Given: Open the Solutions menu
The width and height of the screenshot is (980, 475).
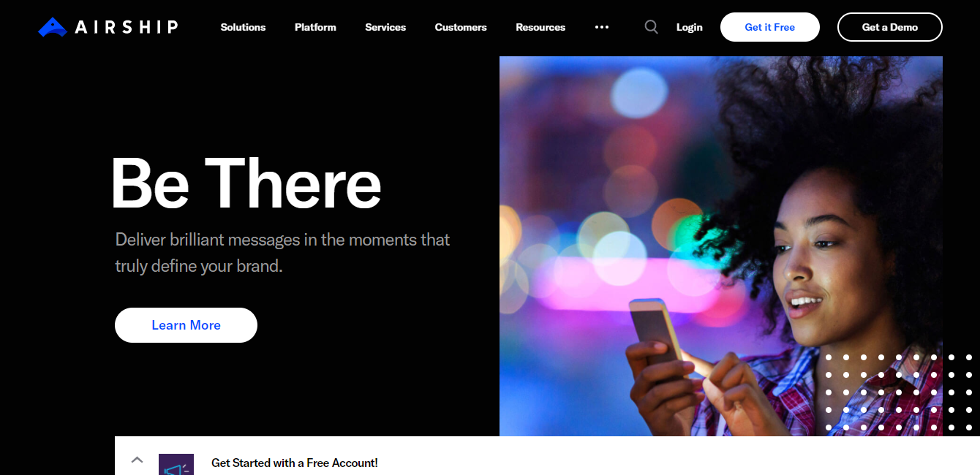Looking at the screenshot, I should tap(243, 27).
